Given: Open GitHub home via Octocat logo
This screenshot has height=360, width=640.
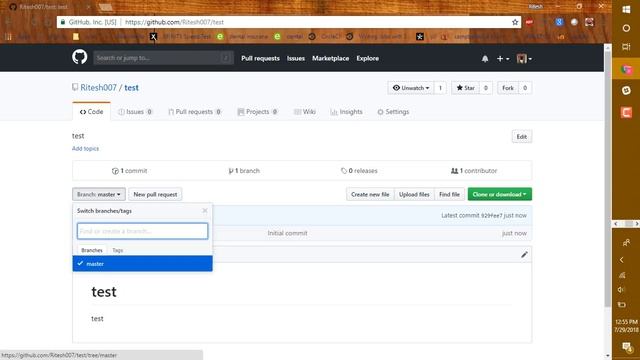Looking at the screenshot, I should click(x=80, y=57).
